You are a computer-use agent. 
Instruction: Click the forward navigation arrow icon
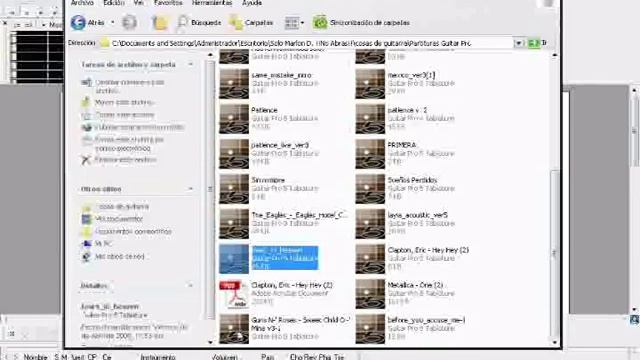pyautogui.click(x=129, y=22)
